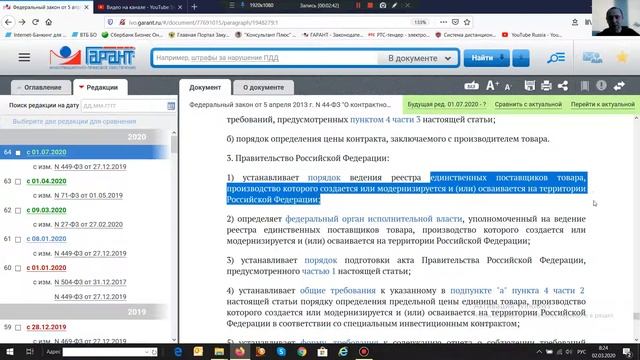Open page actions three-dots menu
This screenshot has height=360, width=640.
tap(443, 22)
